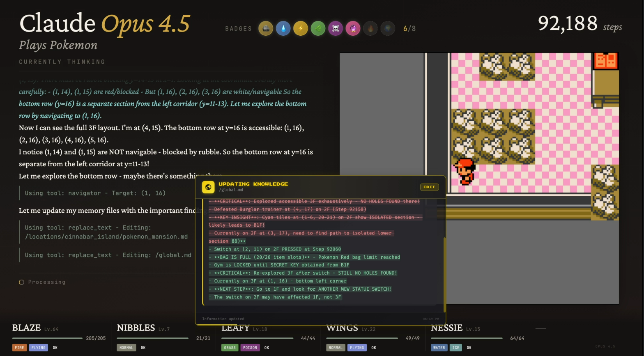The height and width of the screenshot is (356, 644).
Task: Click the UPDATING KNOWLEDGE popup title
Action: coord(253,184)
